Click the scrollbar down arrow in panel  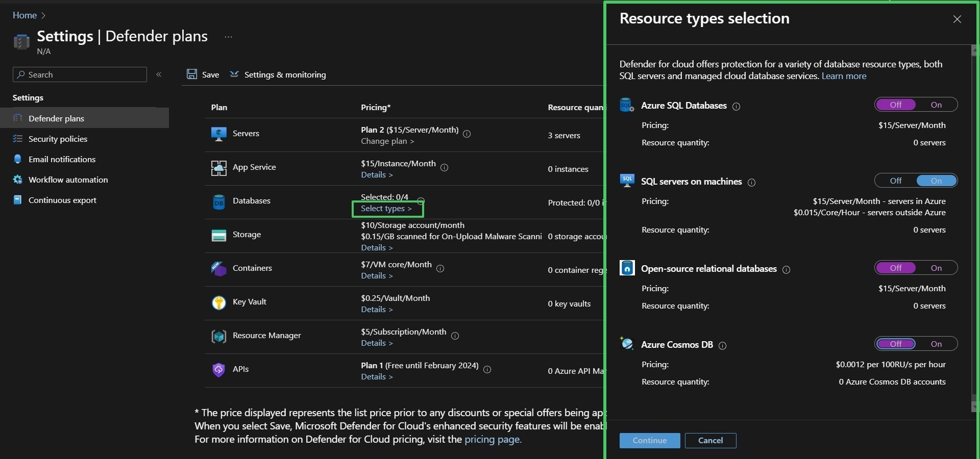click(975, 407)
